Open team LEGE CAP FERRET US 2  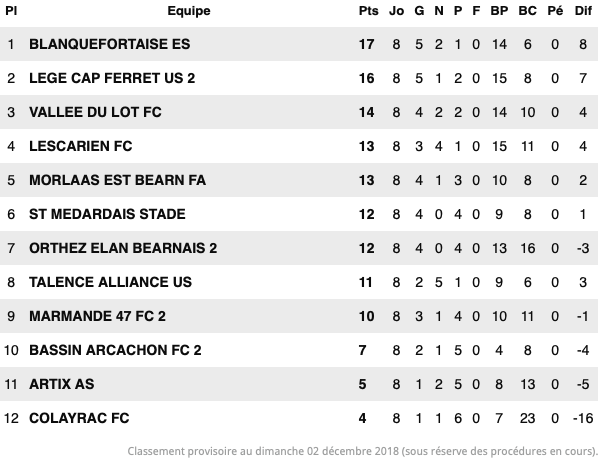pyautogui.click(x=112, y=78)
